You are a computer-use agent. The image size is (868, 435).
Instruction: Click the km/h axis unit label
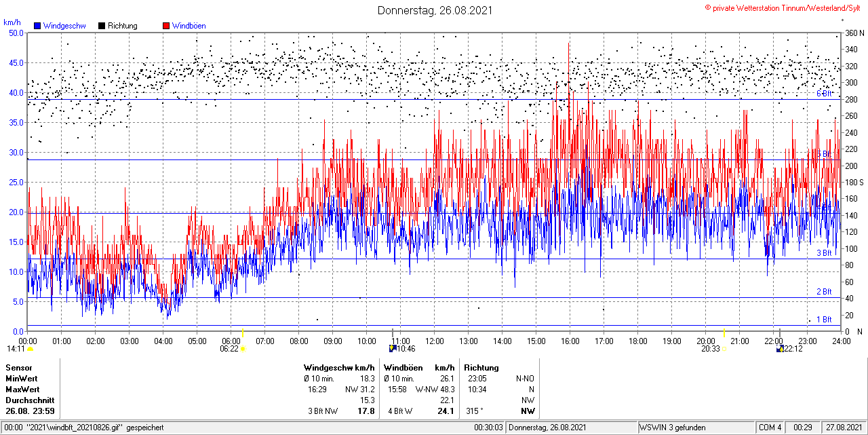click(12, 22)
